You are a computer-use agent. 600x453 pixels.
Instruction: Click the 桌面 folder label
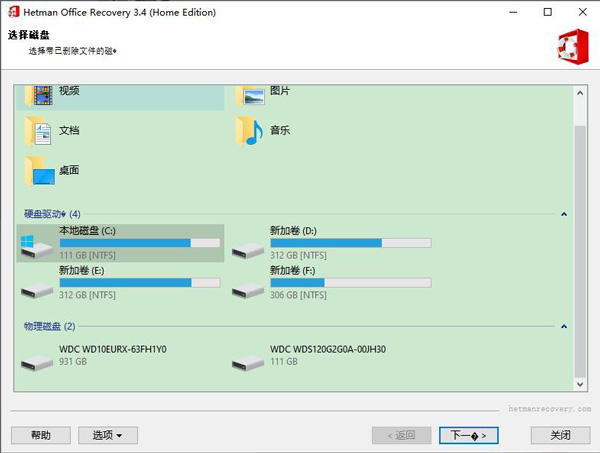[x=69, y=170]
